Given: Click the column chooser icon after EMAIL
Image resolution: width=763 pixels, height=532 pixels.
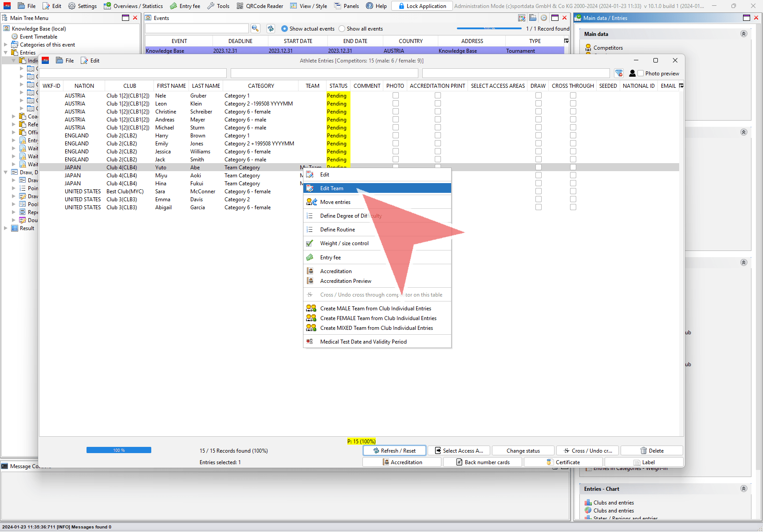Looking at the screenshot, I should 681,86.
